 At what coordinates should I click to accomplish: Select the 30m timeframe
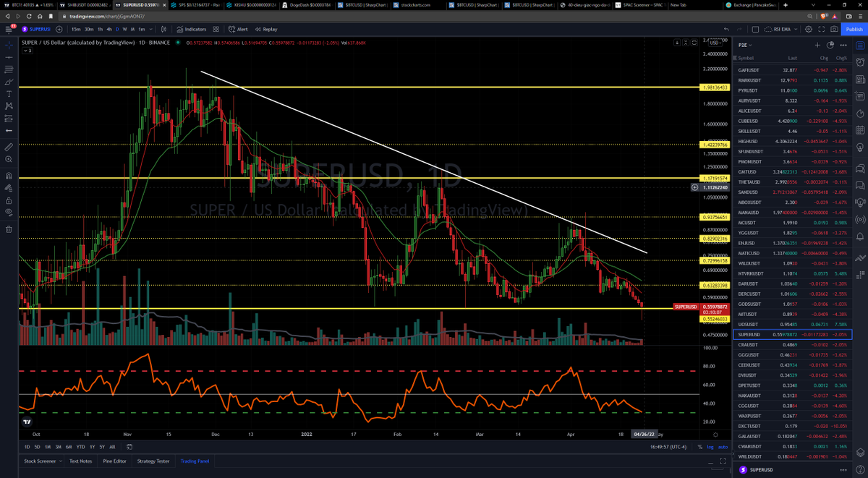click(x=89, y=30)
